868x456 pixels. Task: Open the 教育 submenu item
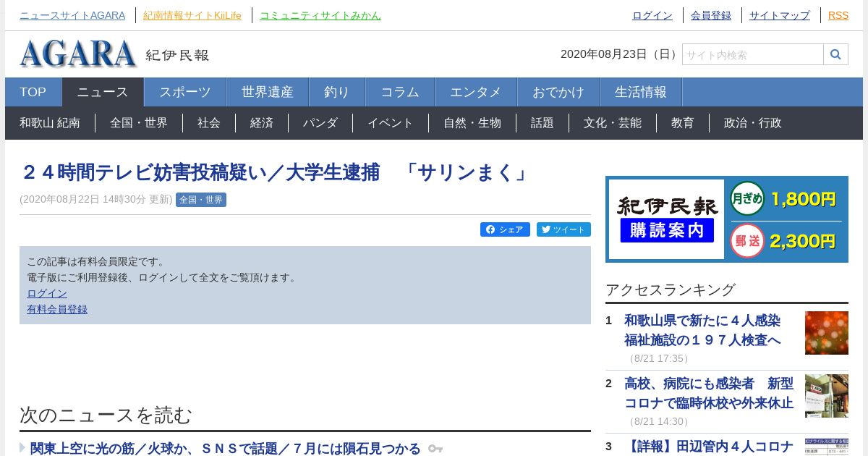[683, 123]
